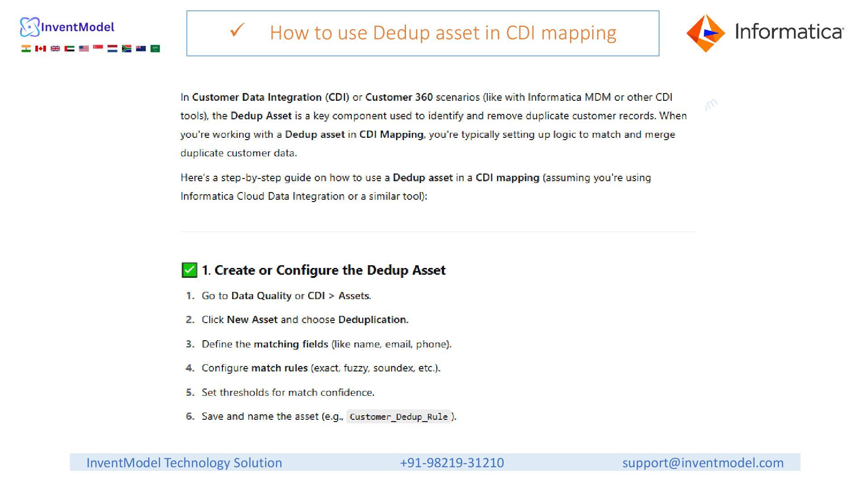The image size is (868, 488).
Task: Click the Canada flag icon
Action: 41,48
